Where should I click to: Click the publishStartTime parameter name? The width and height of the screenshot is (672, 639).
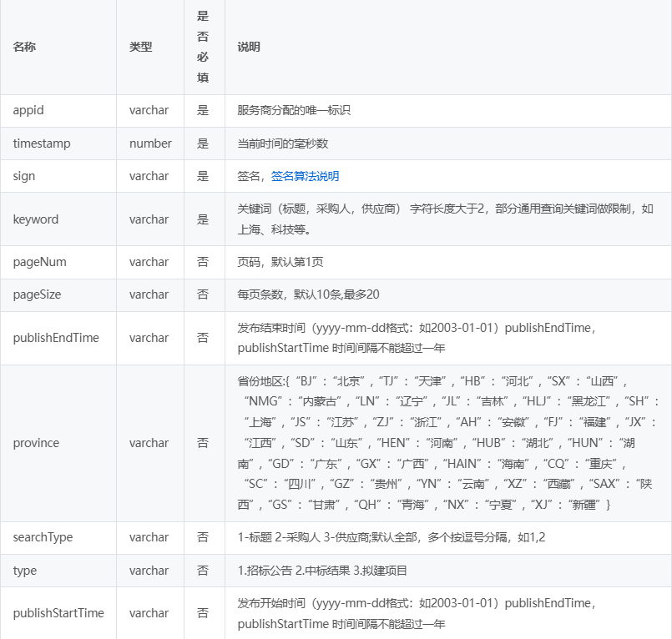pyautogui.click(x=58, y=613)
